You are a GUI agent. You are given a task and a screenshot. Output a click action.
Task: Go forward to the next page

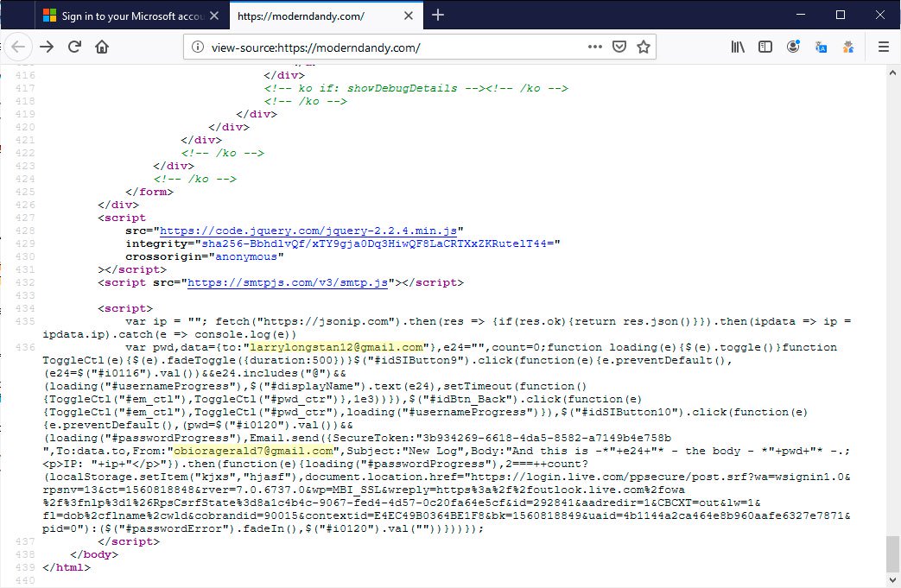pos(47,47)
